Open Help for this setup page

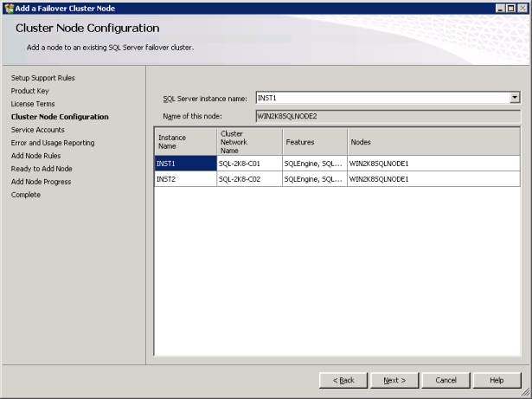coord(497,380)
